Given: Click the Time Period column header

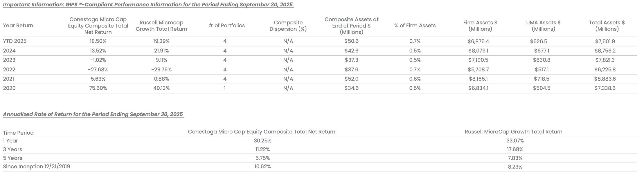Looking at the screenshot, I should click(x=18, y=133).
